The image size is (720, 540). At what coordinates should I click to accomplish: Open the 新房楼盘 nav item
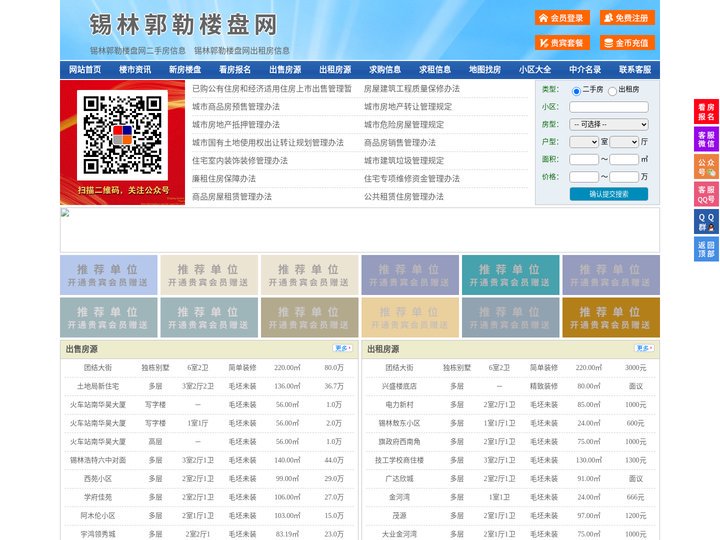[x=185, y=70]
